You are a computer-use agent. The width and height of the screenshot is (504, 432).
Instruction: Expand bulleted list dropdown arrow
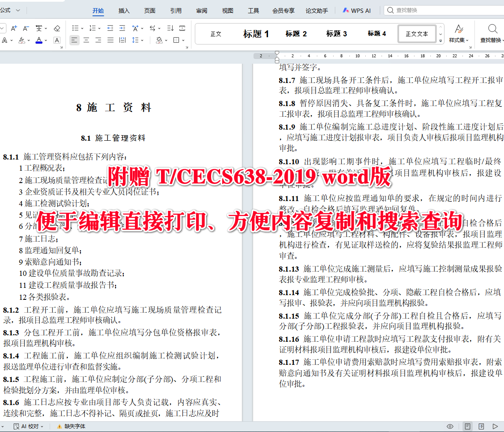[82, 29]
